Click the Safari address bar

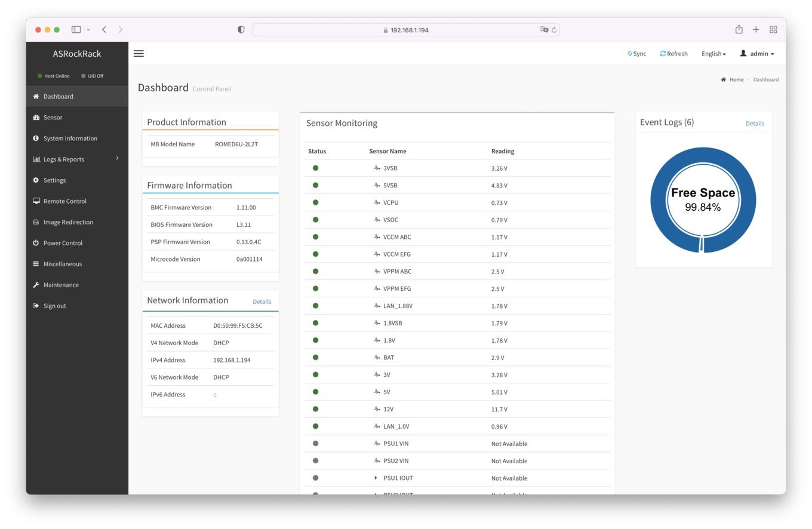pyautogui.click(x=406, y=30)
